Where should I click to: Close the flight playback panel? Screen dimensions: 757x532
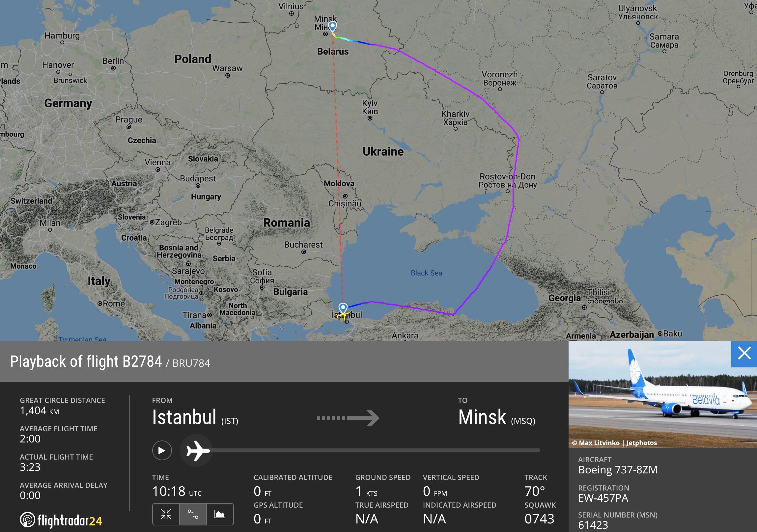click(744, 354)
